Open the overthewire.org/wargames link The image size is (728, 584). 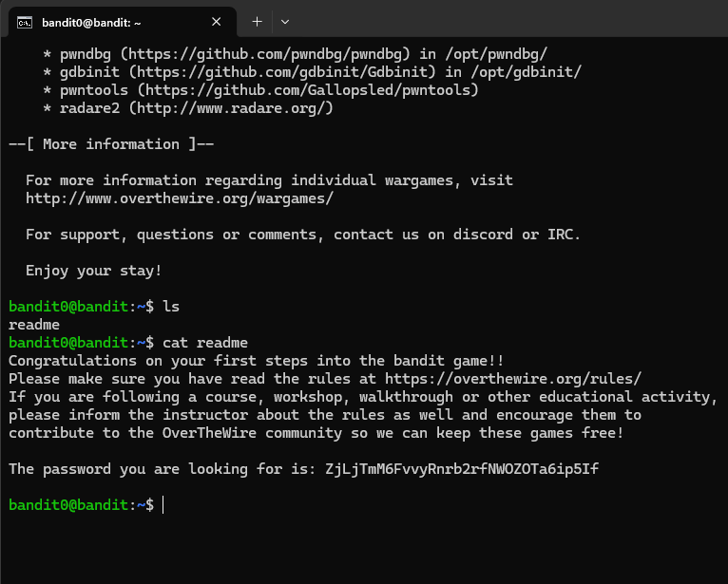(x=180, y=198)
